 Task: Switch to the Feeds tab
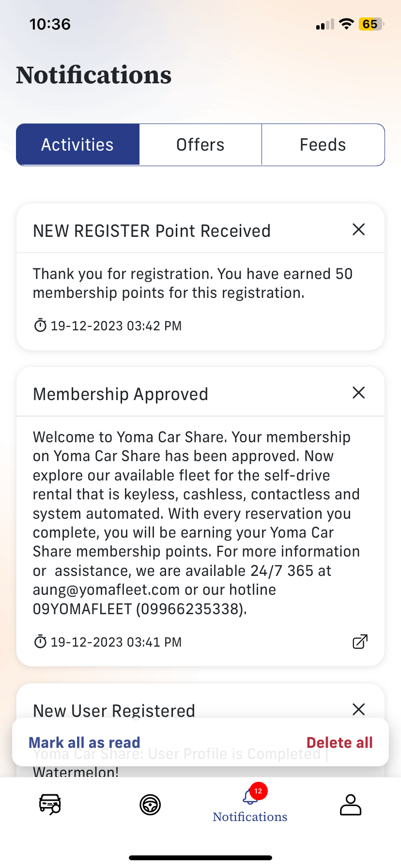coord(323,145)
